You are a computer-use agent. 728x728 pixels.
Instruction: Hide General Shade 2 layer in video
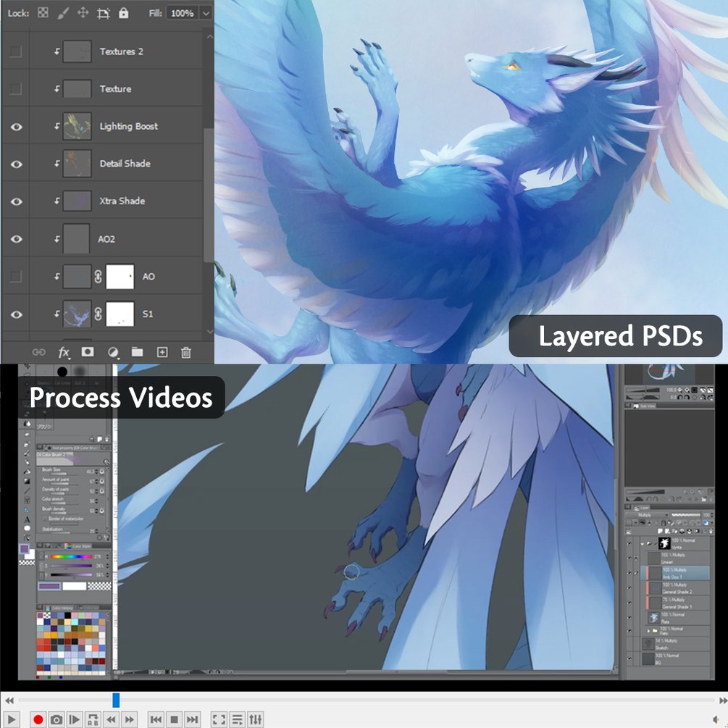[629, 587]
